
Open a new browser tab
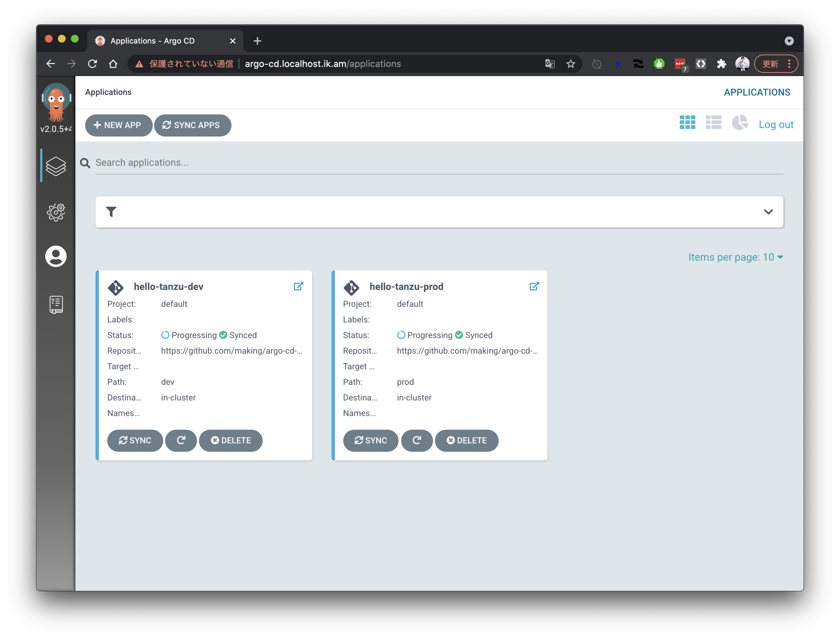point(257,41)
